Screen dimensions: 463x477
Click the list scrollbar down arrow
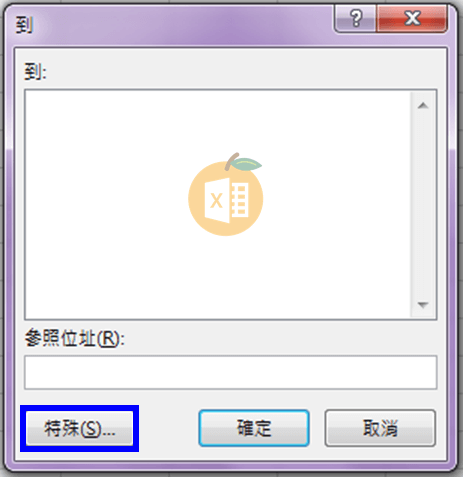[x=423, y=305]
